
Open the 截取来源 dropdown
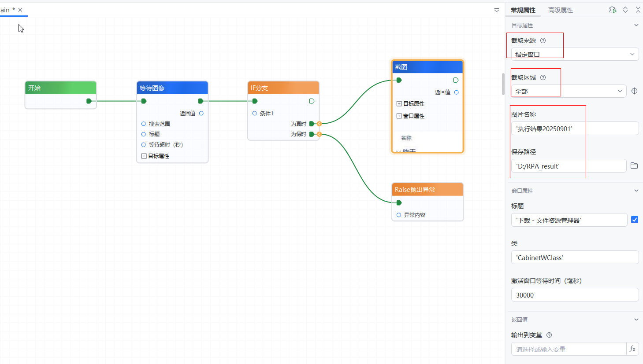point(575,54)
